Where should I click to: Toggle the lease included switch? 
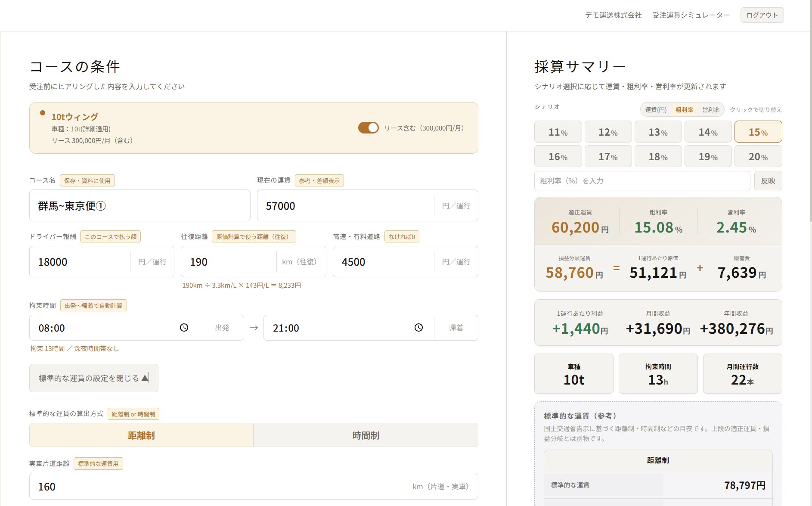tap(369, 128)
